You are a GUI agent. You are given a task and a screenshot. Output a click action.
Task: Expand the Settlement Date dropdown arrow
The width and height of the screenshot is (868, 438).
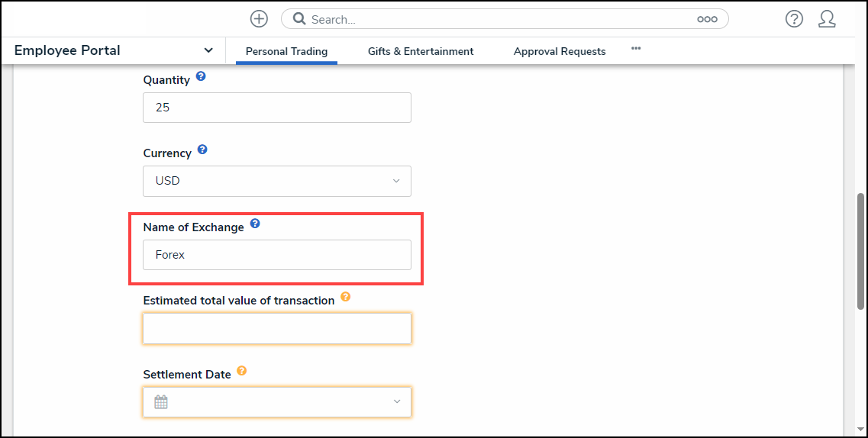pos(396,402)
